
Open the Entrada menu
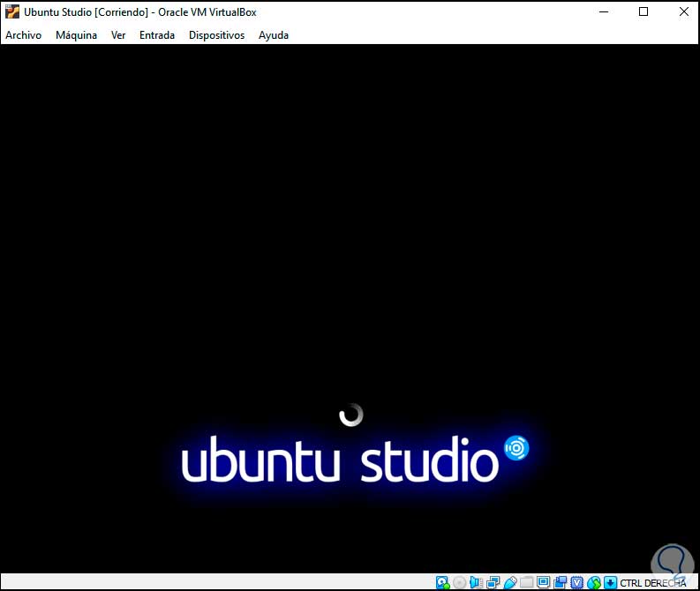tap(157, 35)
